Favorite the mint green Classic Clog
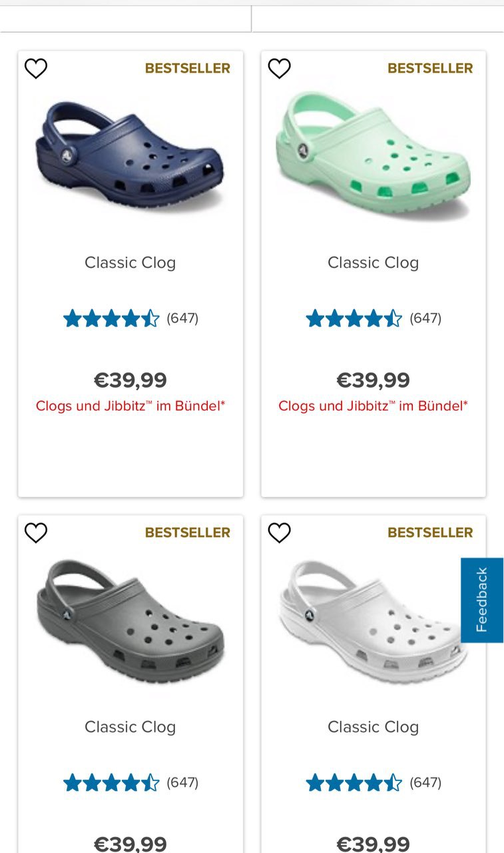Viewport: 504px width, 853px height. pyautogui.click(x=280, y=68)
